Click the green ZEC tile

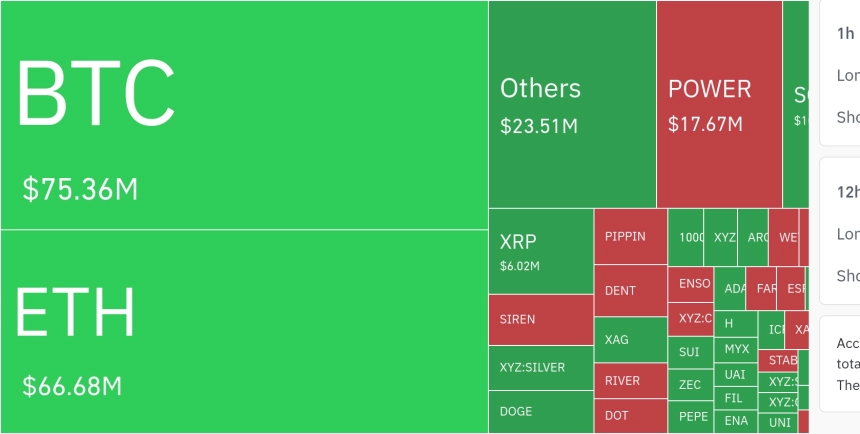point(690,384)
